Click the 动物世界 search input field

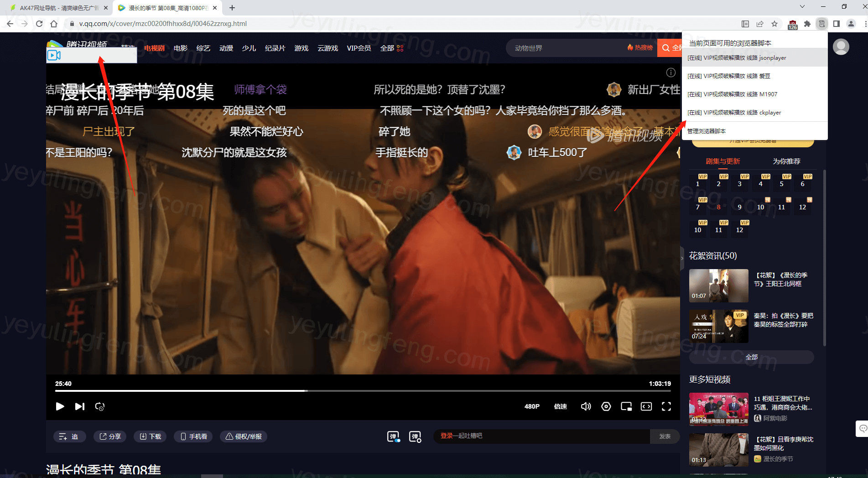pyautogui.click(x=566, y=48)
